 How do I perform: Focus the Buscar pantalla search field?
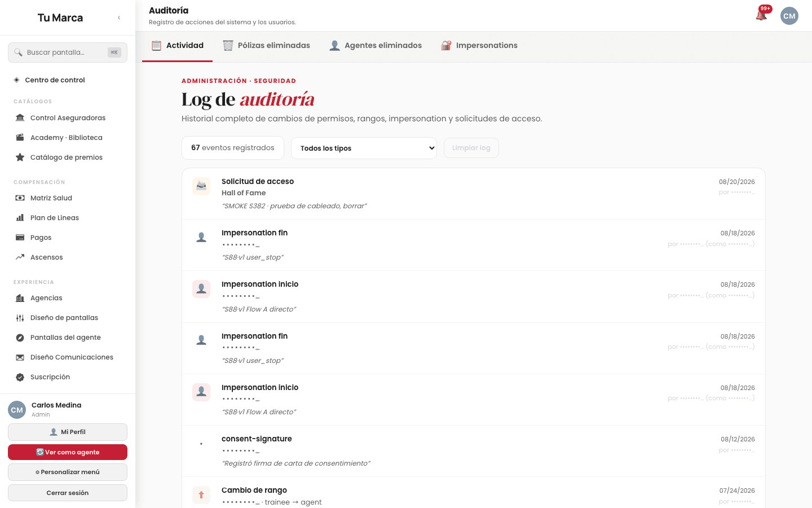68,52
